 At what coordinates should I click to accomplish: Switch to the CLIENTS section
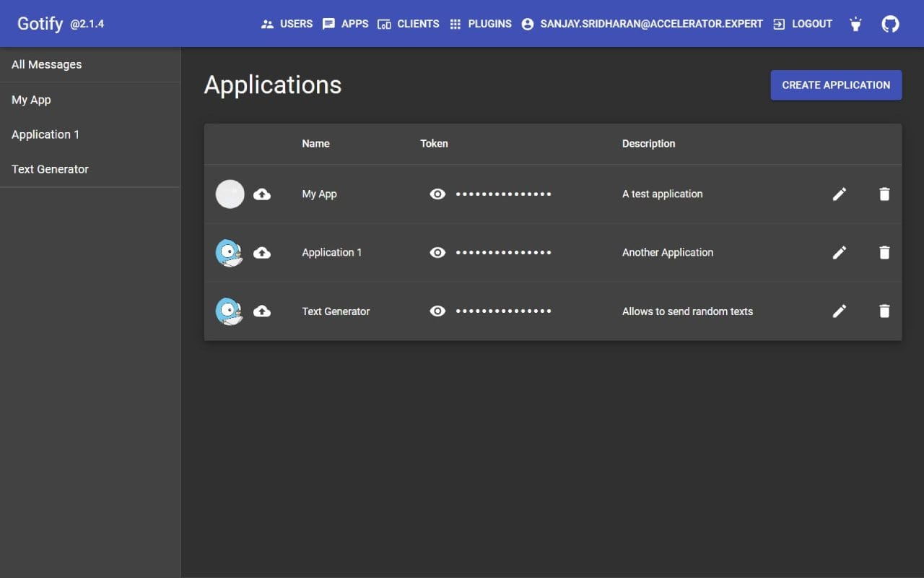click(409, 23)
